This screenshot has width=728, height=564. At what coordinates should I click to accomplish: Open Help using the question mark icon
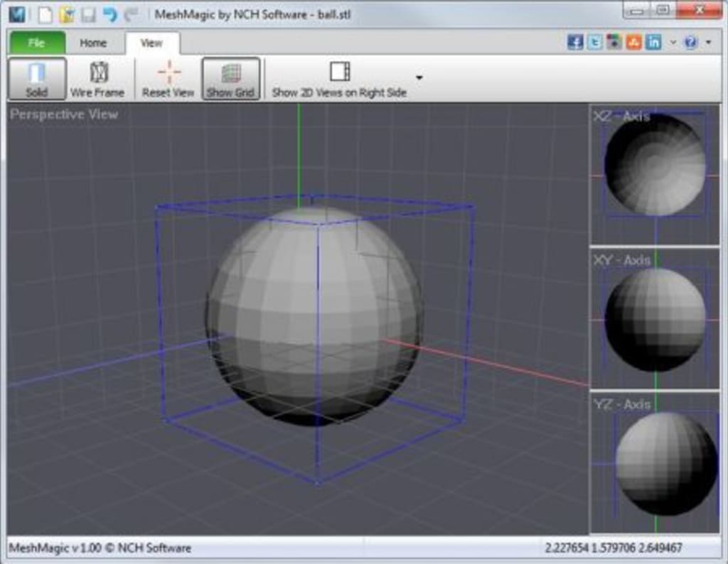690,42
